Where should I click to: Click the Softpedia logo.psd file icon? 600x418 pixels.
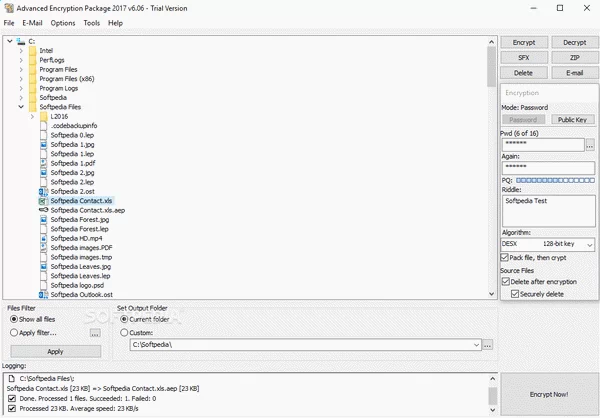coord(44,286)
